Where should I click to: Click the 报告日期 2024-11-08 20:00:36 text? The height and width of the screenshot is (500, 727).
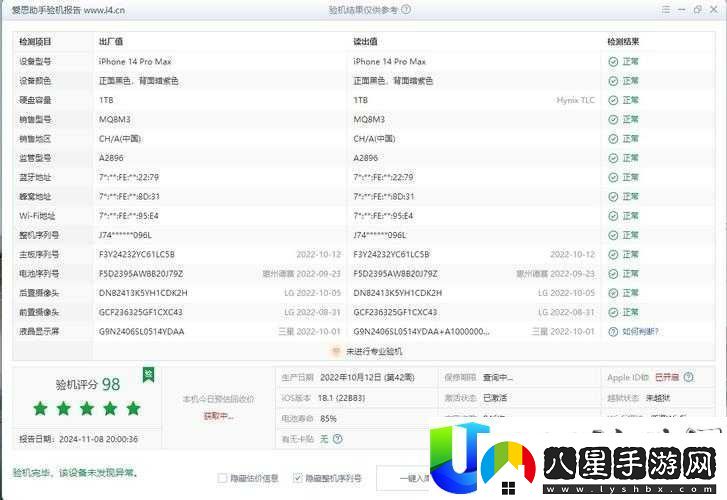click(78, 439)
